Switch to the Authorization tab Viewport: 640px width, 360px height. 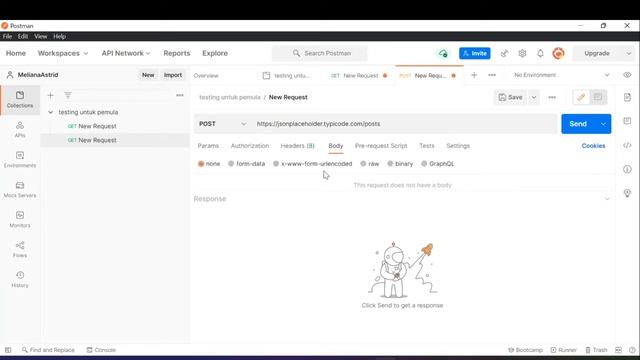[x=250, y=146]
